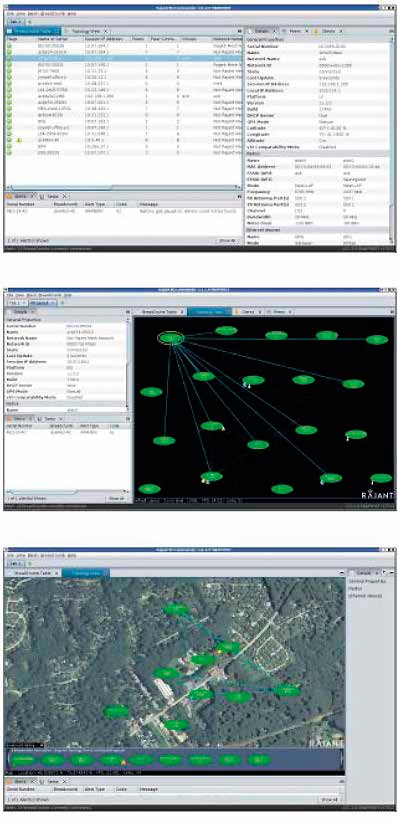
Task: Select the green node with a warning badge on the satellite map
Action: pos(227,647)
